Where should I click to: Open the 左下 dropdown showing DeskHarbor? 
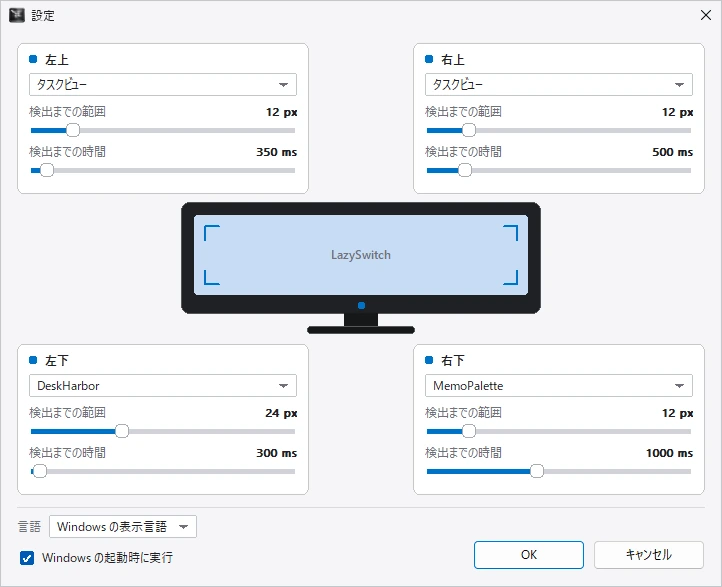click(x=163, y=385)
